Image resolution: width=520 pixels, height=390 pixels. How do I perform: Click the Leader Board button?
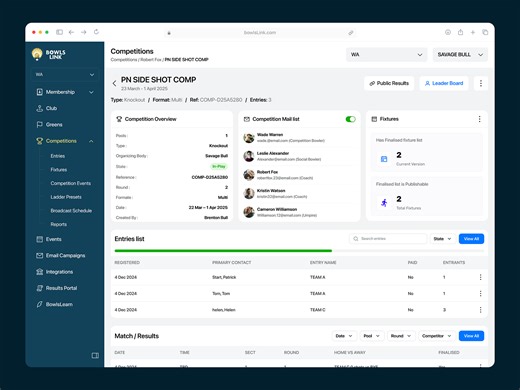444,83
